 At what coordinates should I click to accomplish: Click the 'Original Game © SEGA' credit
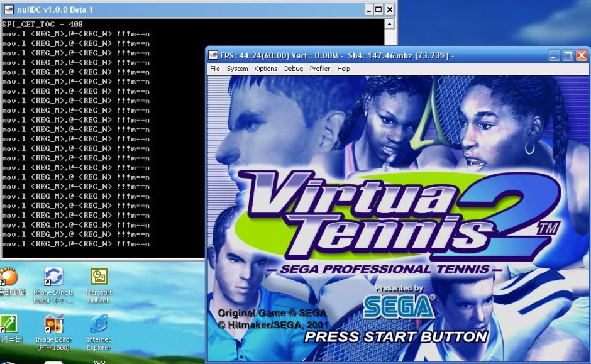click(272, 313)
